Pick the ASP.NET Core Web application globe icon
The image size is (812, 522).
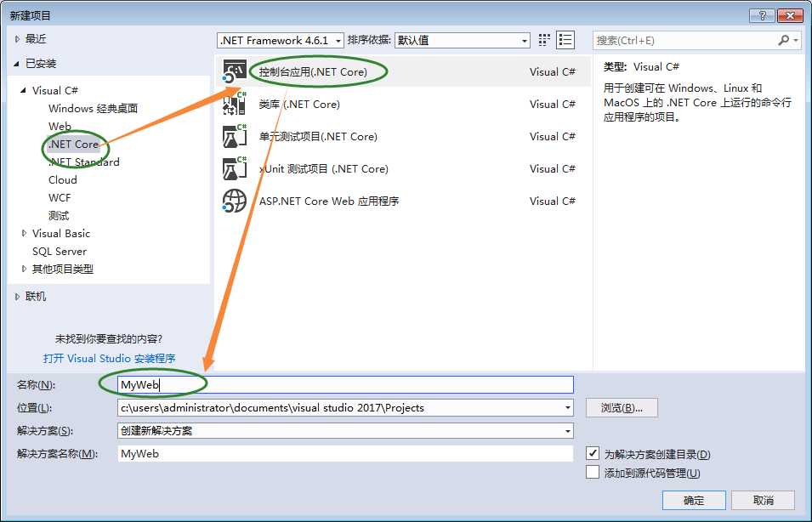(234, 201)
